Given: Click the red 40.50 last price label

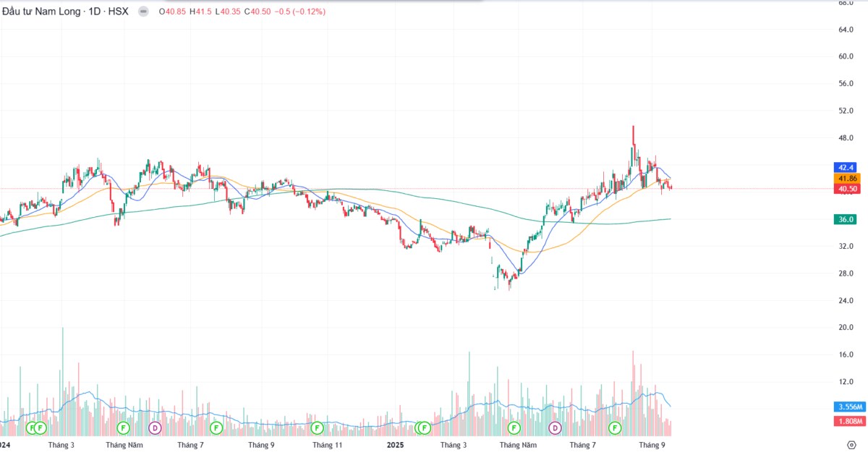Looking at the screenshot, I should pyautogui.click(x=847, y=189).
